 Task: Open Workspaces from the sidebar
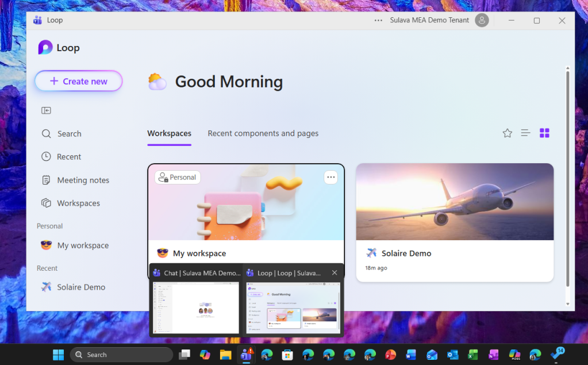click(78, 203)
